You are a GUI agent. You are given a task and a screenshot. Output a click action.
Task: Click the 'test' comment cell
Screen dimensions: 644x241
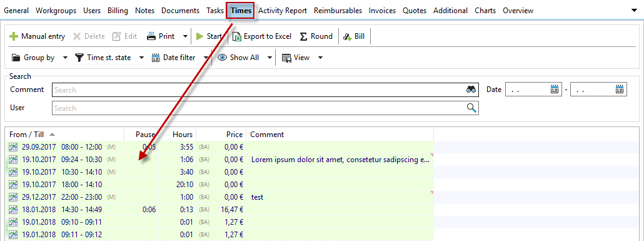(340, 197)
